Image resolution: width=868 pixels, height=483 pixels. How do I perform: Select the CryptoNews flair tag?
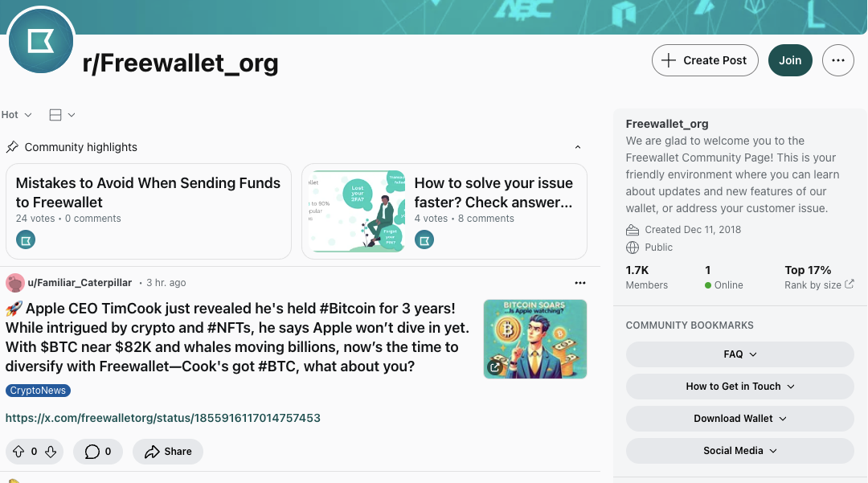point(39,391)
